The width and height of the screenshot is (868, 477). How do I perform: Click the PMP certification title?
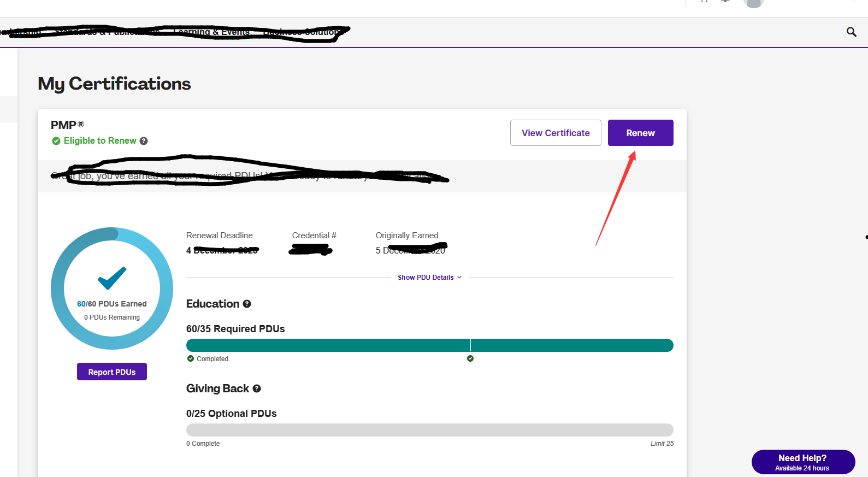point(68,125)
